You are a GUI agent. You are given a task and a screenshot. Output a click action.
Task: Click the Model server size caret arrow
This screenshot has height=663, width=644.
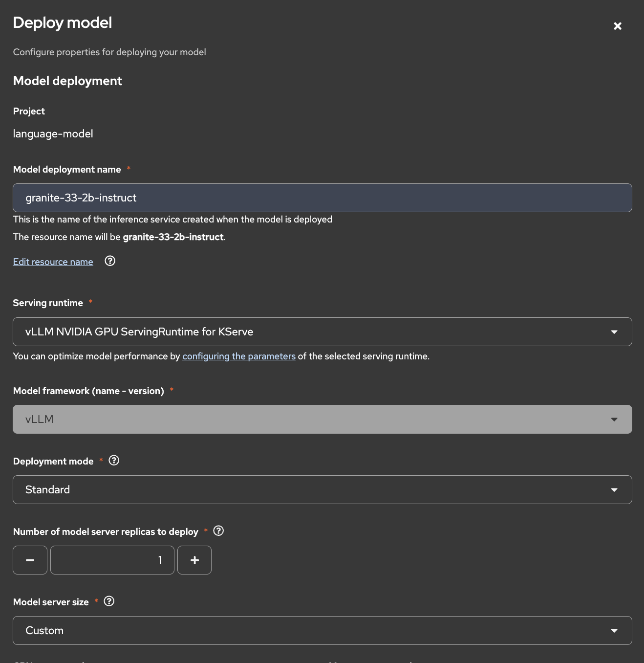pyautogui.click(x=614, y=631)
